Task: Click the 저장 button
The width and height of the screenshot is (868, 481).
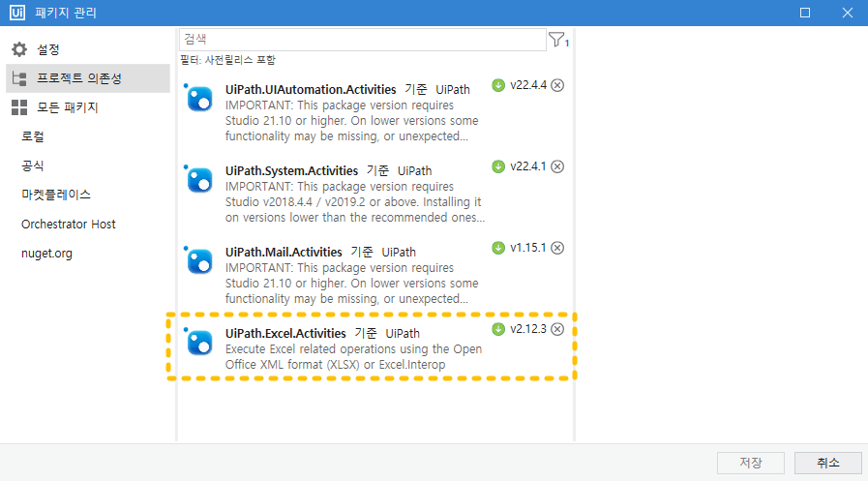Action: (751, 463)
